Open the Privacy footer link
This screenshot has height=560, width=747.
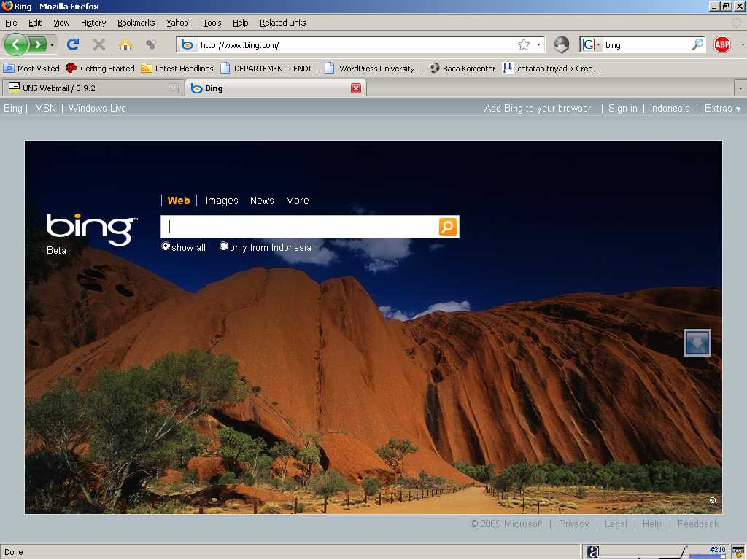tap(573, 524)
